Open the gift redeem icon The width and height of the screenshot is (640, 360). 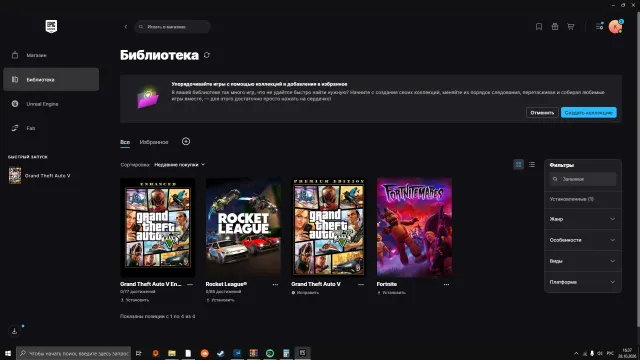pyautogui.click(x=555, y=27)
